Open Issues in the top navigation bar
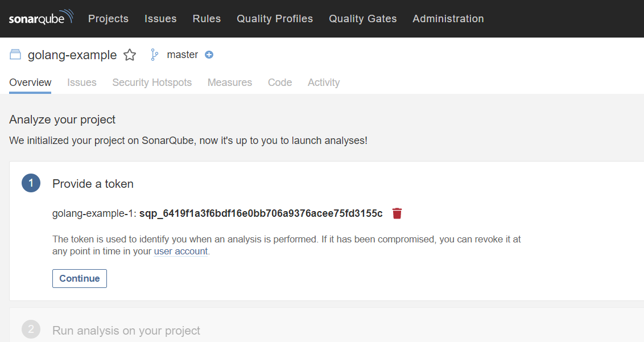 160,19
